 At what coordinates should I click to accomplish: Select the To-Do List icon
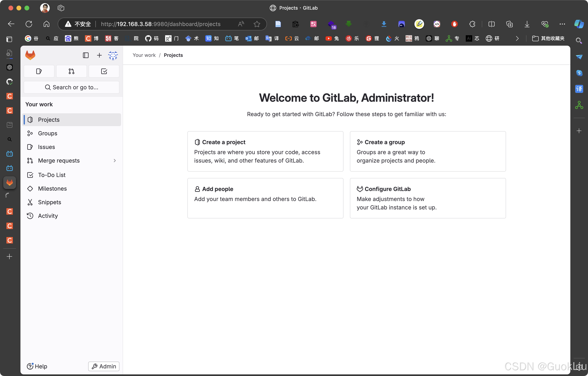(x=30, y=175)
